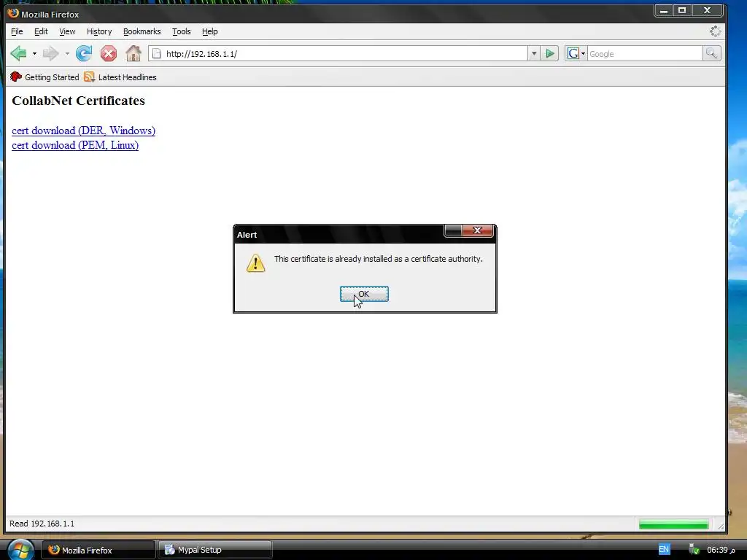Click the network tray icon
The width and height of the screenshot is (747, 560).
[694, 550]
